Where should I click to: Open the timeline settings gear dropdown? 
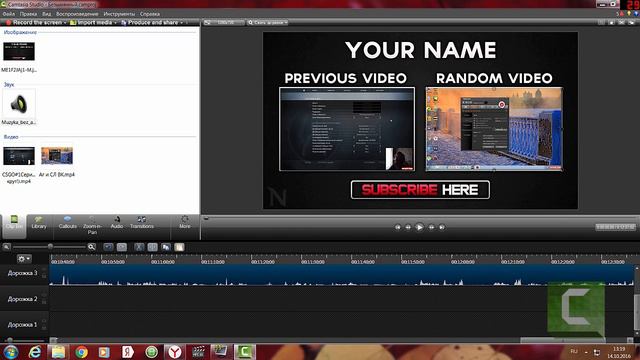[x=24, y=259]
